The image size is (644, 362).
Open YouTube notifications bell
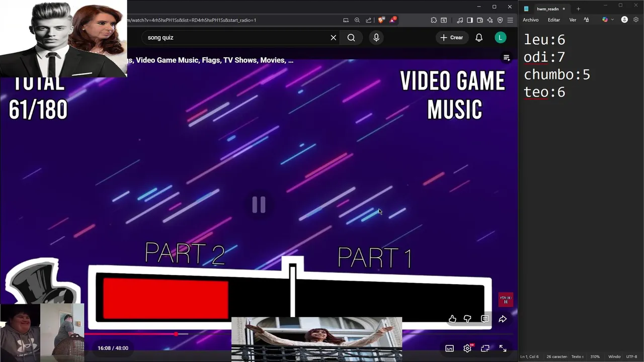(x=479, y=38)
